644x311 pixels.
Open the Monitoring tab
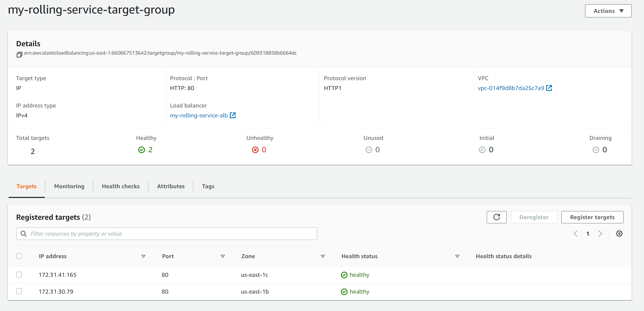[x=69, y=186]
